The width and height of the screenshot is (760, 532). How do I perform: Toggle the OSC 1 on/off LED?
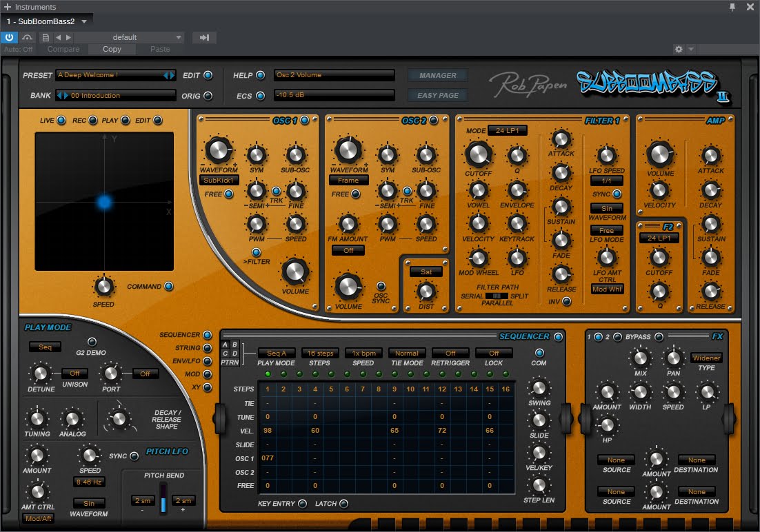coord(304,120)
